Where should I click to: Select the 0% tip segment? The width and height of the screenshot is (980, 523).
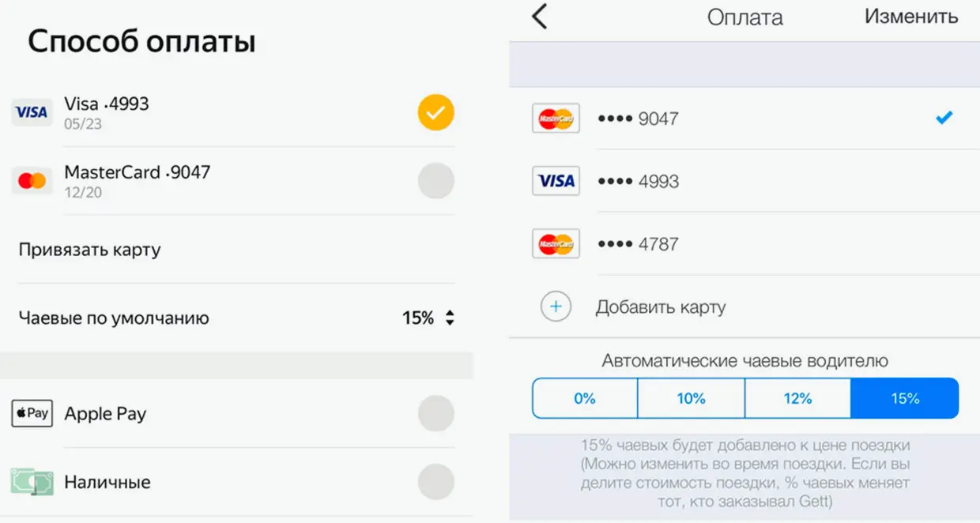pyautogui.click(x=585, y=398)
